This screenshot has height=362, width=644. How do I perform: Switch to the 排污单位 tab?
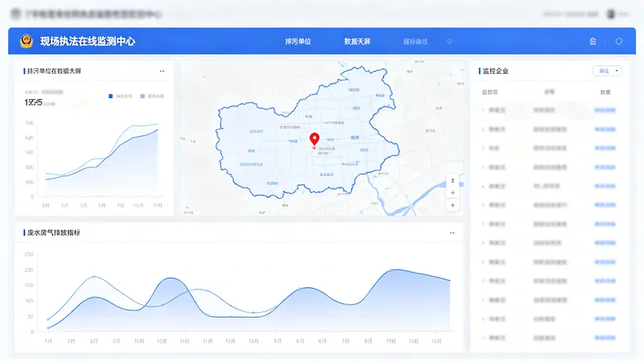point(298,42)
